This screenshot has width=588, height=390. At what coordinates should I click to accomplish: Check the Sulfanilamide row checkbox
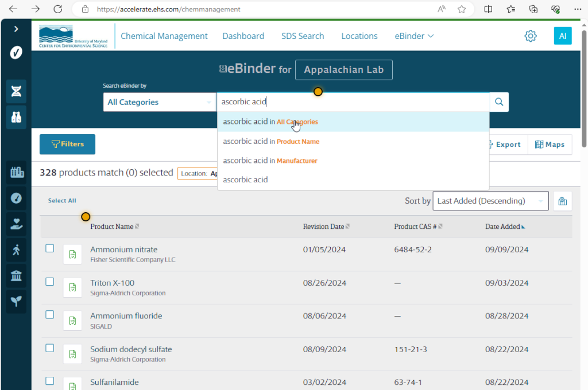click(50, 381)
